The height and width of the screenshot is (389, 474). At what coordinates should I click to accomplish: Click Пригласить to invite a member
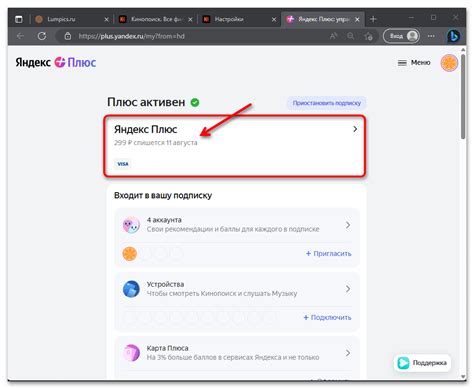[x=329, y=254]
